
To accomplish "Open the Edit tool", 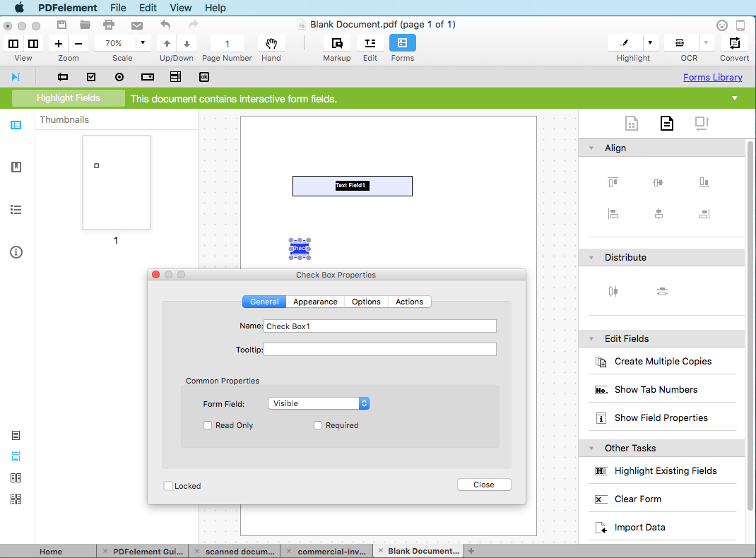I will (x=370, y=43).
